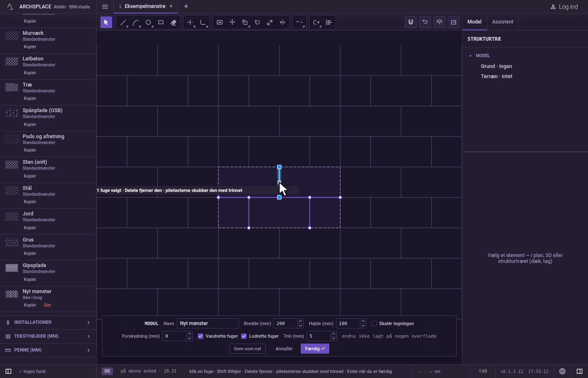
Task: Uncheck Vandrette fuger
Action: [200, 336]
